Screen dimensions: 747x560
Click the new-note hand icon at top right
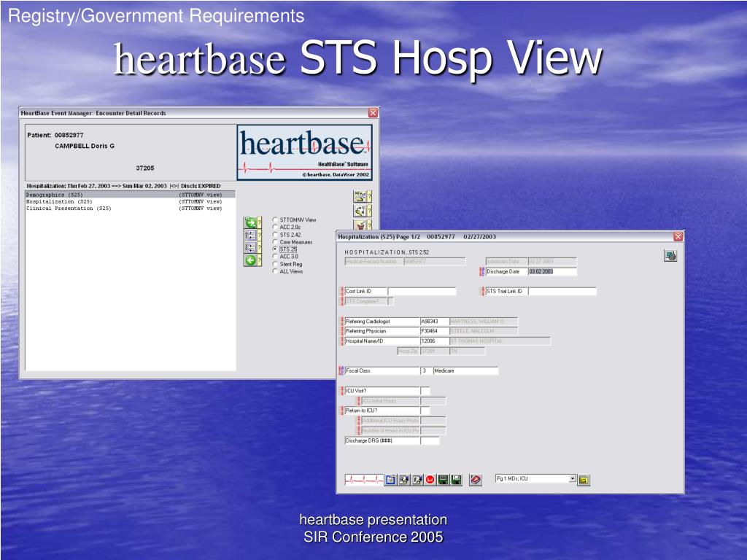(360, 196)
